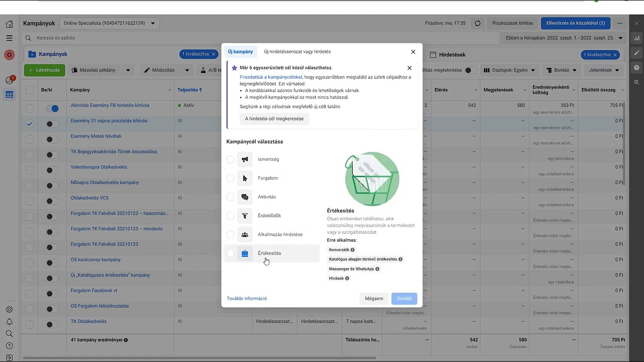Click the green Létrehozás button

pos(45,70)
